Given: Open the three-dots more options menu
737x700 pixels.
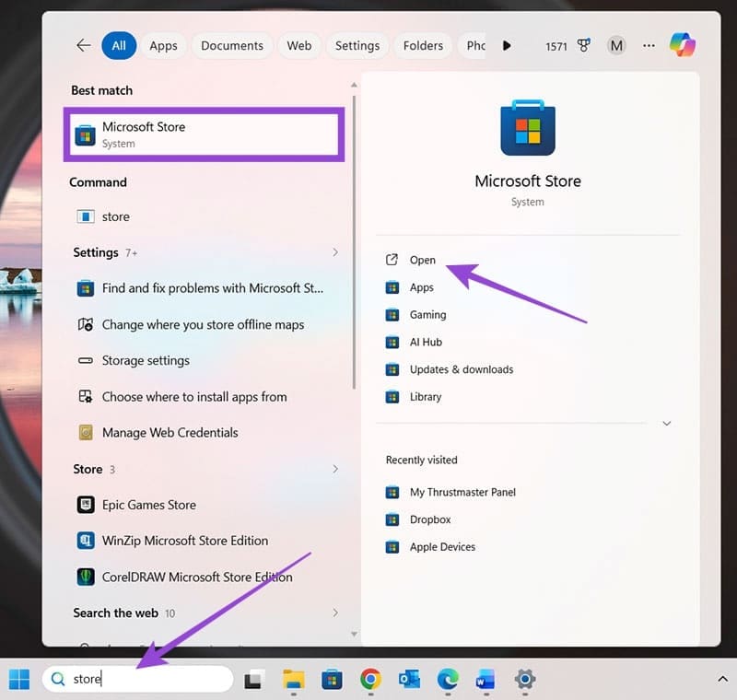Looking at the screenshot, I should pos(649,45).
